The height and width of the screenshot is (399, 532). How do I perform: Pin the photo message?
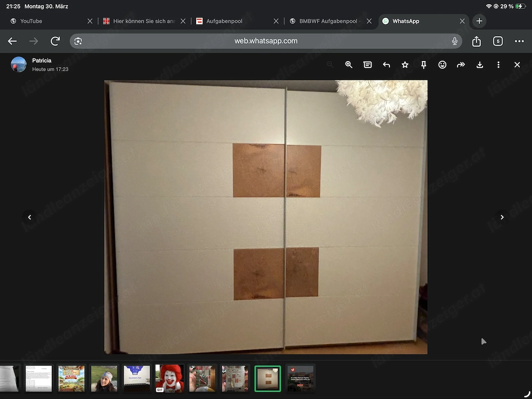coord(423,64)
